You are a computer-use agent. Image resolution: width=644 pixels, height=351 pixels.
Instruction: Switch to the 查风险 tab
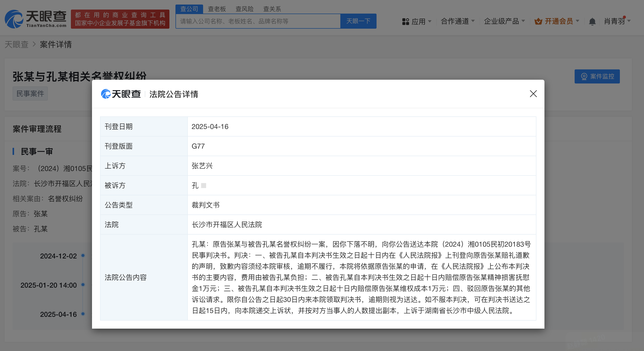[245, 9]
